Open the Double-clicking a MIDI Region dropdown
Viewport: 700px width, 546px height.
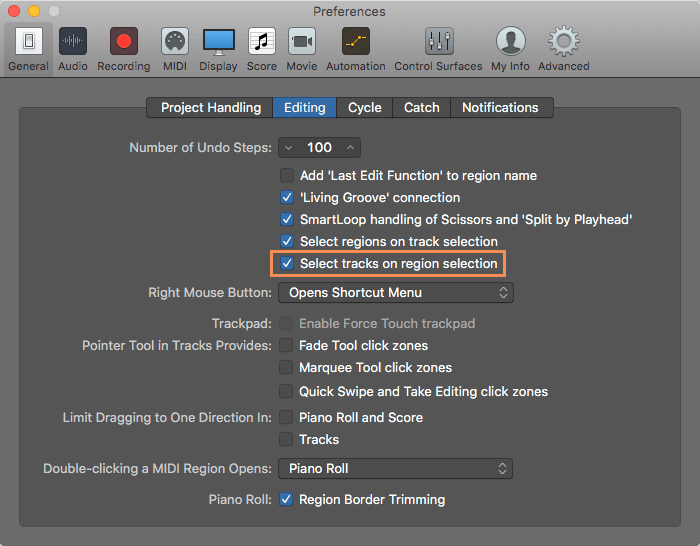coord(395,468)
